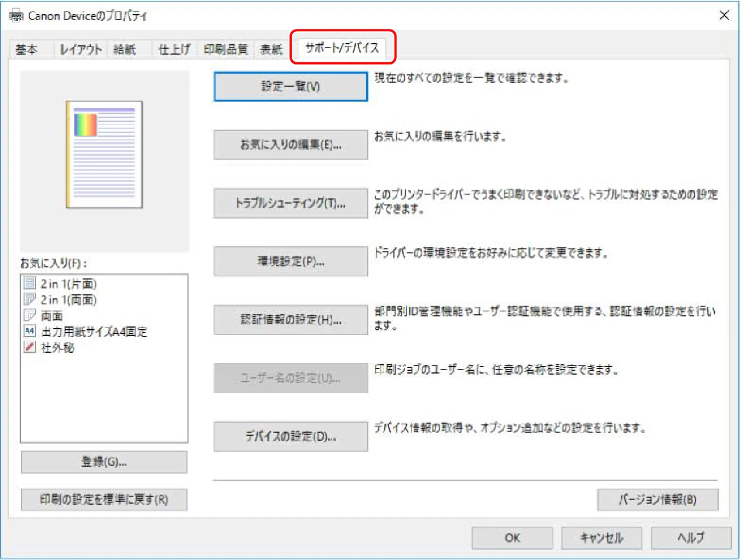Viewport: 740px width, 560px height.
Task: Click the 環境設定(P) button
Action: 291,261
